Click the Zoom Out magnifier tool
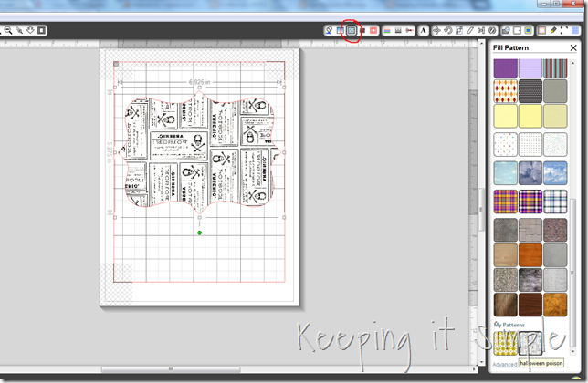Image resolution: width=588 pixels, height=383 pixels. 8,30
